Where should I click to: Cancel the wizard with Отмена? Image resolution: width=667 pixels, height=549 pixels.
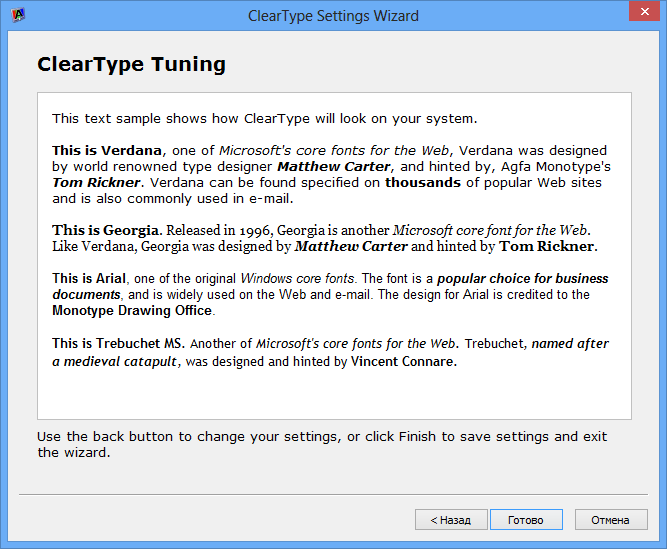click(x=610, y=520)
